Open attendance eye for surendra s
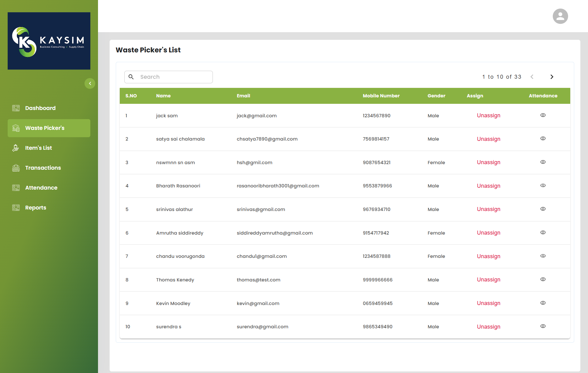Image resolution: width=588 pixels, height=373 pixels. (x=543, y=326)
